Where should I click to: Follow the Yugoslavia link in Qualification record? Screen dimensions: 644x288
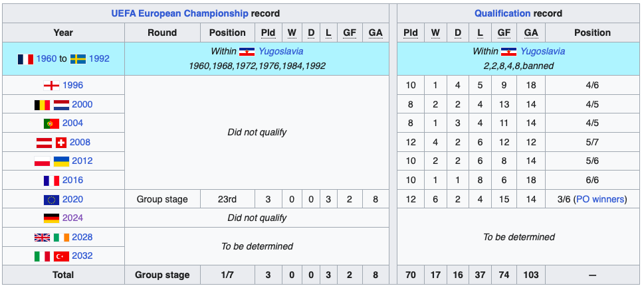(x=542, y=51)
